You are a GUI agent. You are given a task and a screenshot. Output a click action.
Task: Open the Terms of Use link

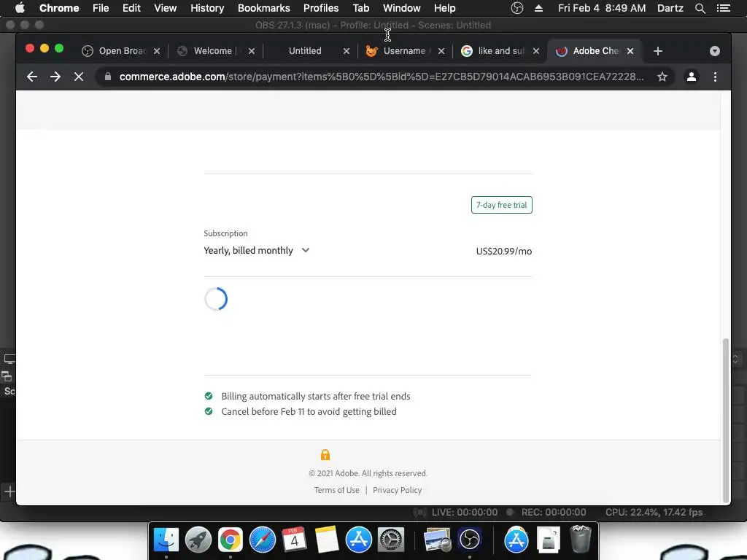(x=336, y=490)
